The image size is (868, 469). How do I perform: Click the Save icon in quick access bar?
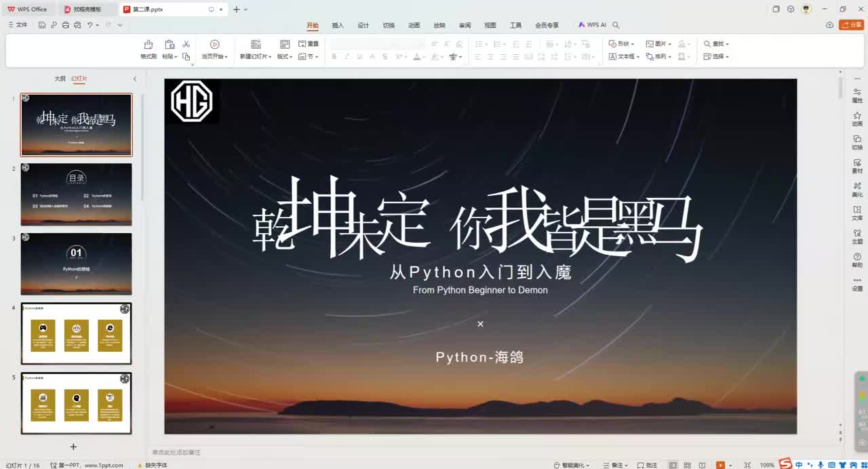pyautogui.click(x=42, y=25)
